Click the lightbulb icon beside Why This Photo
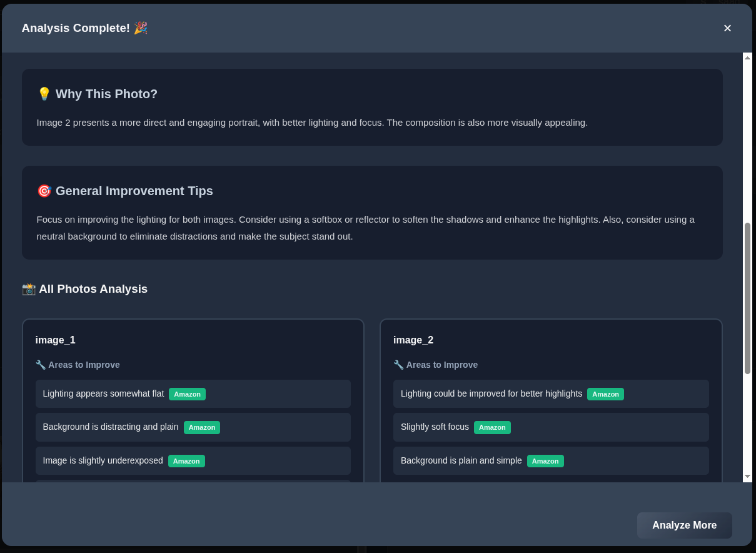 click(x=44, y=94)
